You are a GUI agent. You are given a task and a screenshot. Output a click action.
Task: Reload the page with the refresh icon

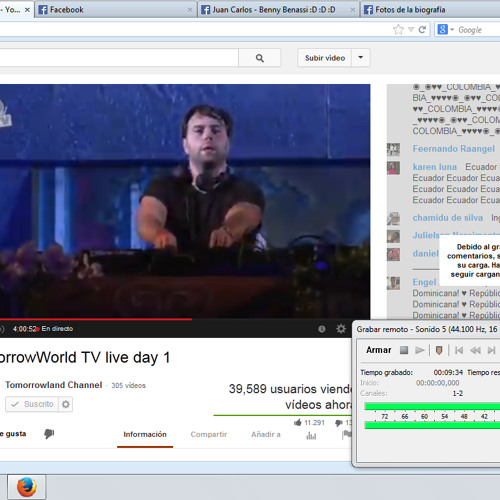pos(422,30)
